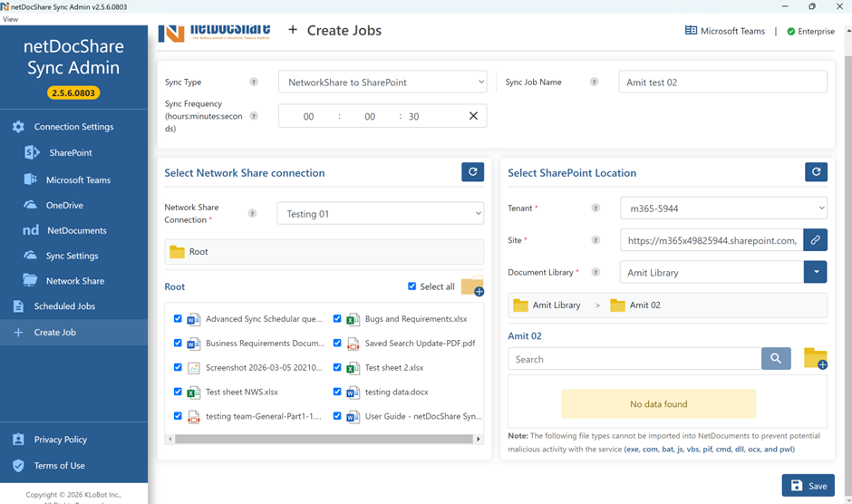Go to NetDocuments in sidebar
852x504 pixels.
[77, 230]
